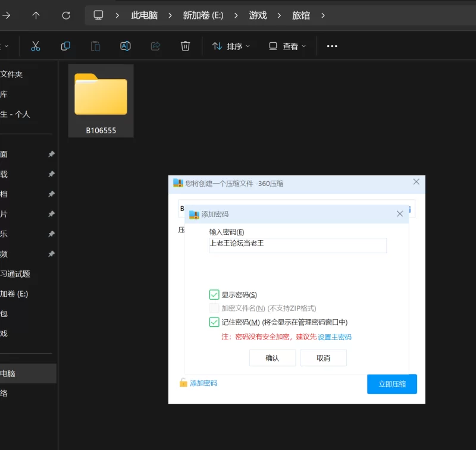Viewport: 476px width, 450px height.
Task: Close the 添加密码 dialog
Action: [400, 214]
